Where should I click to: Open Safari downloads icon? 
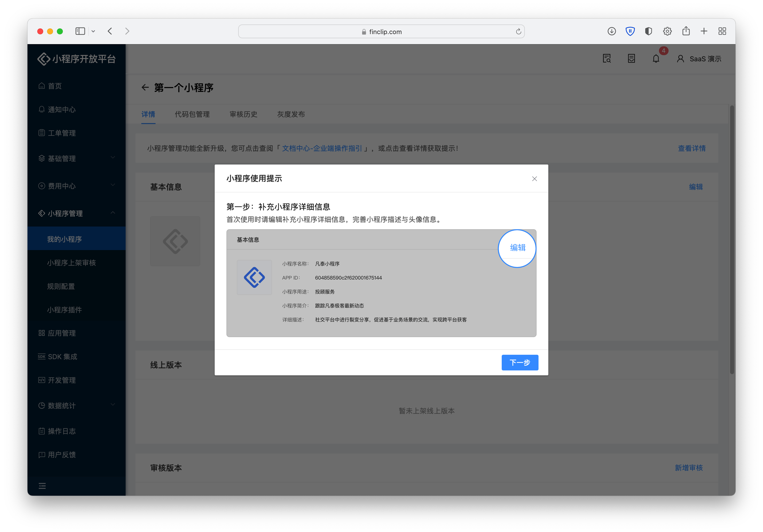click(x=611, y=31)
